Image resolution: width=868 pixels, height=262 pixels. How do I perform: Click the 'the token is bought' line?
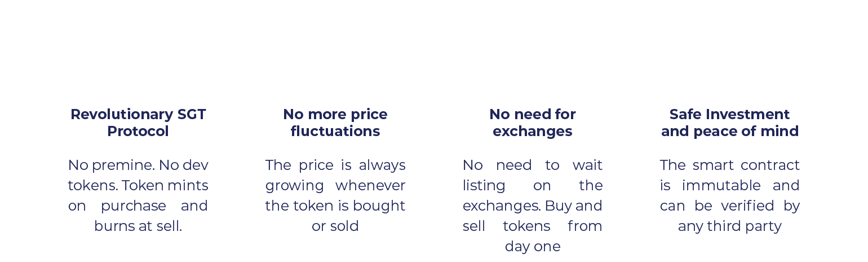(x=335, y=206)
